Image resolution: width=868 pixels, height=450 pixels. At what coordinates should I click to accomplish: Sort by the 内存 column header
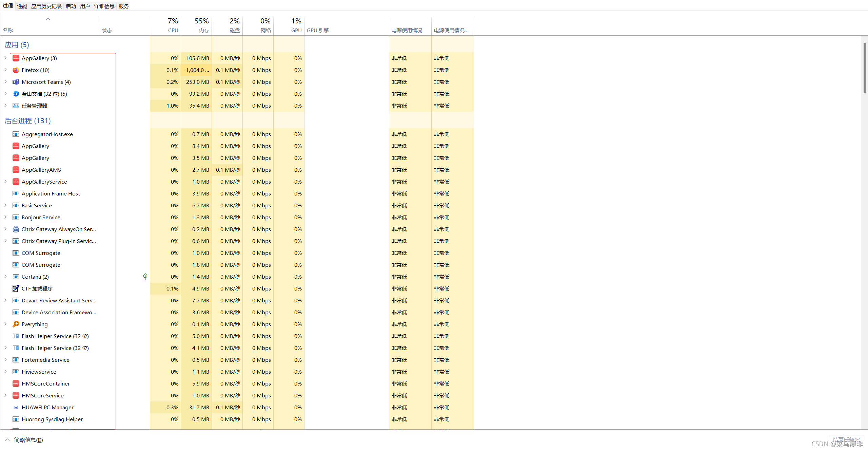(196, 26)
